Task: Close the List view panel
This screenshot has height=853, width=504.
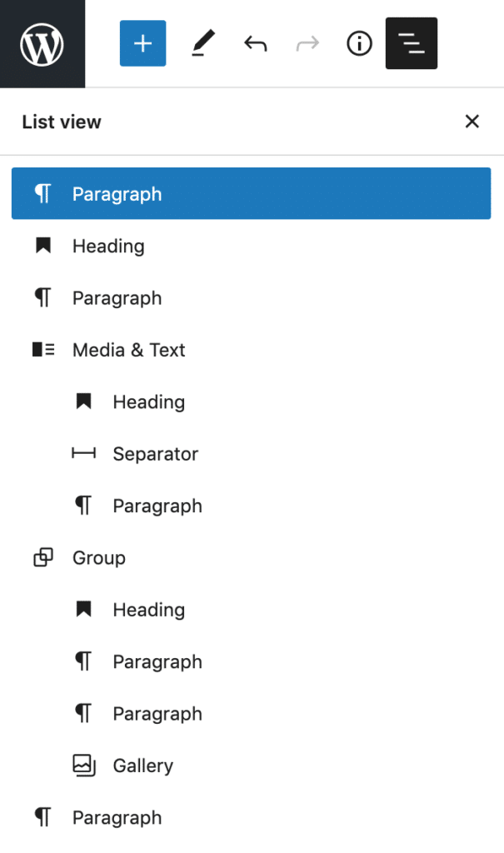Action: coord(472,122)
